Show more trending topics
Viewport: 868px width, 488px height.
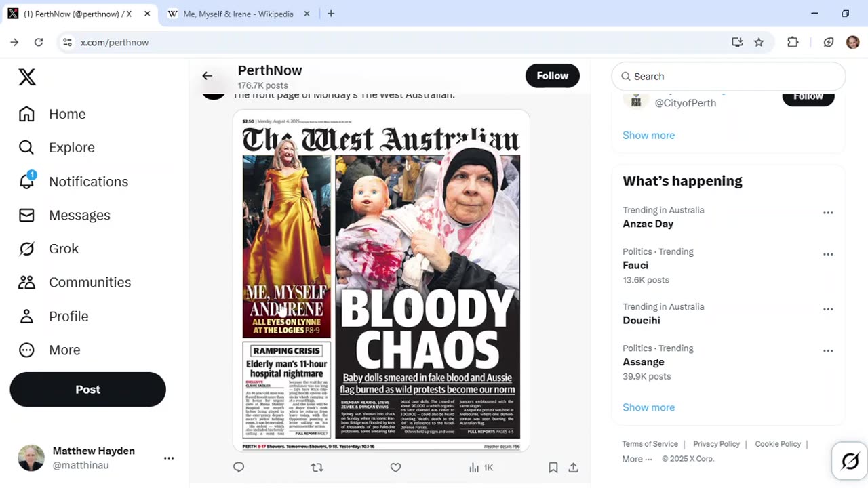click(x=649, y=407)
